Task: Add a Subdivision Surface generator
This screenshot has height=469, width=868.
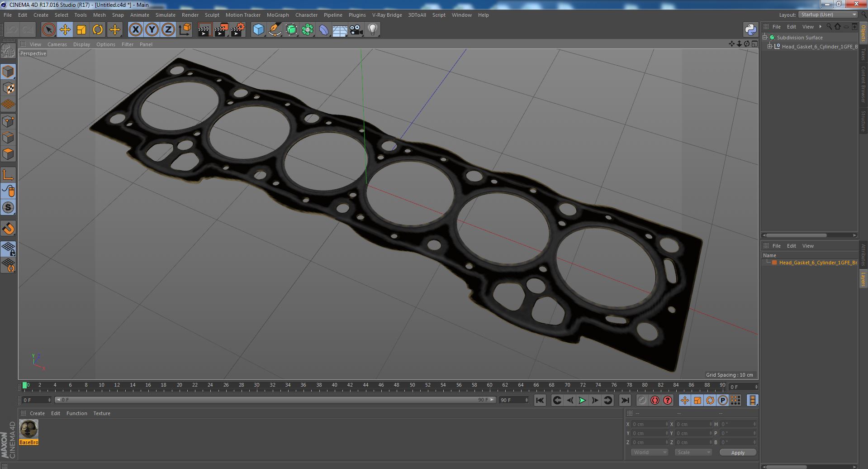Action: coord(291,30)
